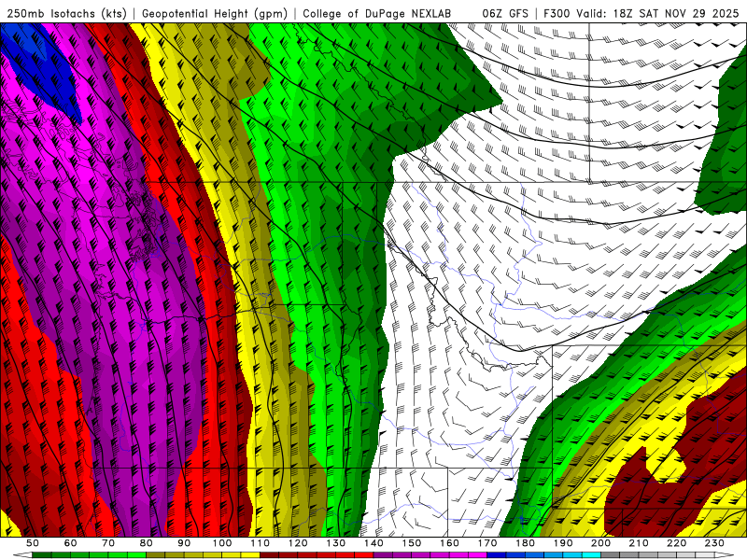Click the 110 value on the color scale
The height and width of the screenshot is (560, 747).
tap(261, 543)
